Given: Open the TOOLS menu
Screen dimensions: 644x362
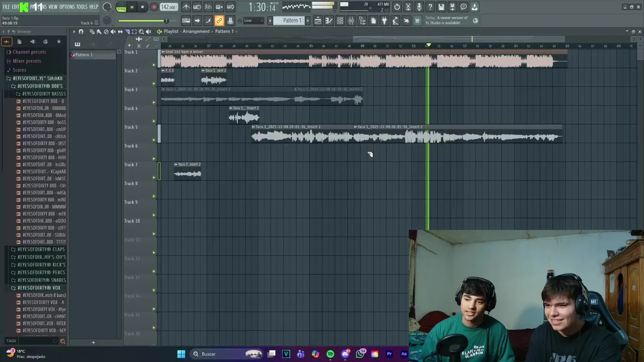Looking at the screenshot, I should pos(82,7).
